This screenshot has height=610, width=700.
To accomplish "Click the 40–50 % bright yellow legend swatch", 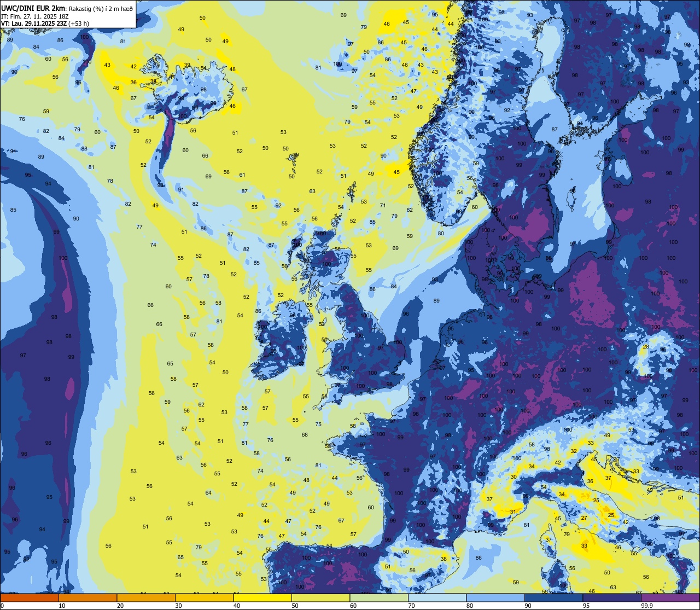I will 262,598.
